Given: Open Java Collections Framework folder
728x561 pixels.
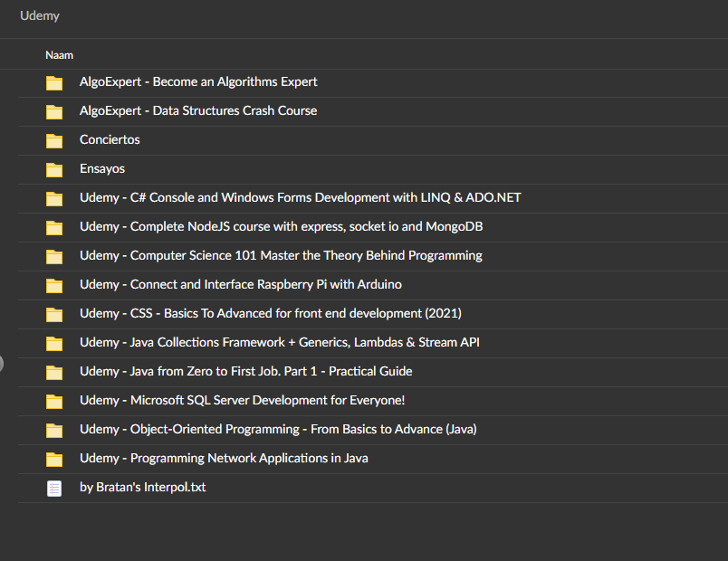Looking at the screenshot, I should [279, 342].
